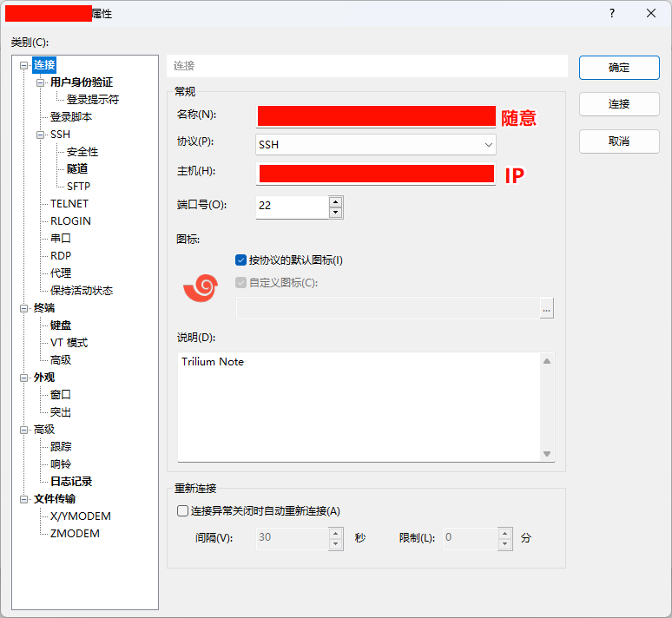Collapse the 终端 tree node

click(23, 308)
